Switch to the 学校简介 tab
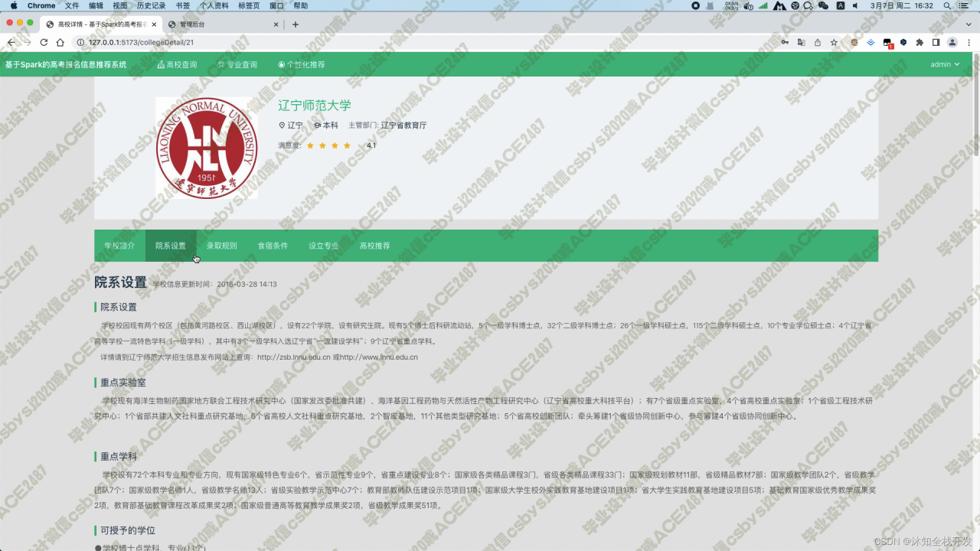The height and width of the screenshot is (551, 980). (x=119, y=246)
